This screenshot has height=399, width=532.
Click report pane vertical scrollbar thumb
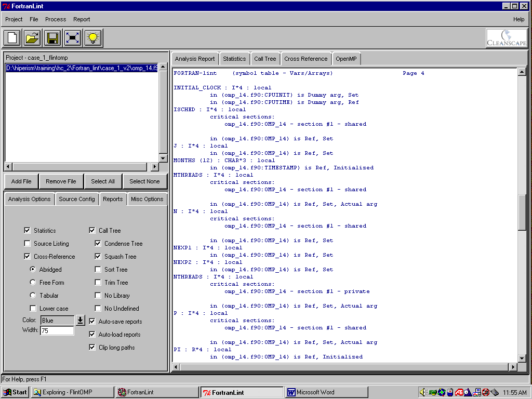(x=522, y=212)
